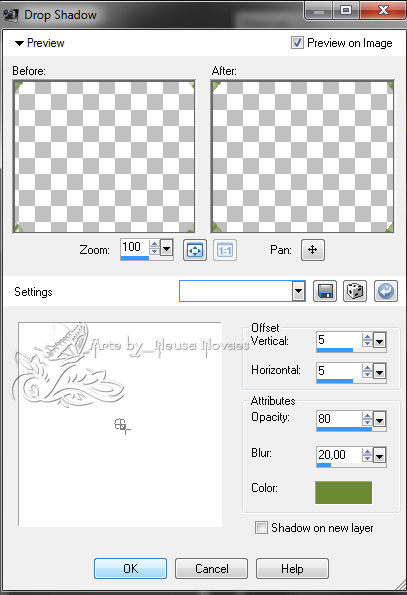This screenshot has width=407, height=595.
Task: Click the Randomize parameters dice icon
Action: 355,291
